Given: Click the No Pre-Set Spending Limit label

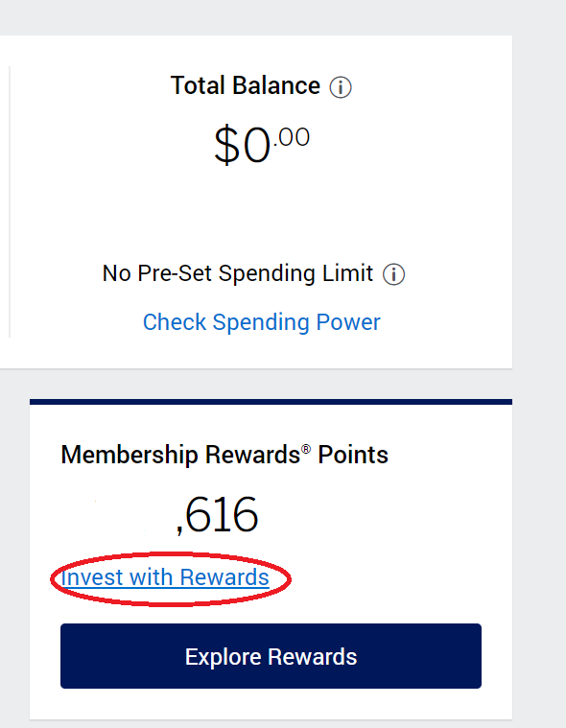Looking at the screenshot, I should [x=238, y=273].
